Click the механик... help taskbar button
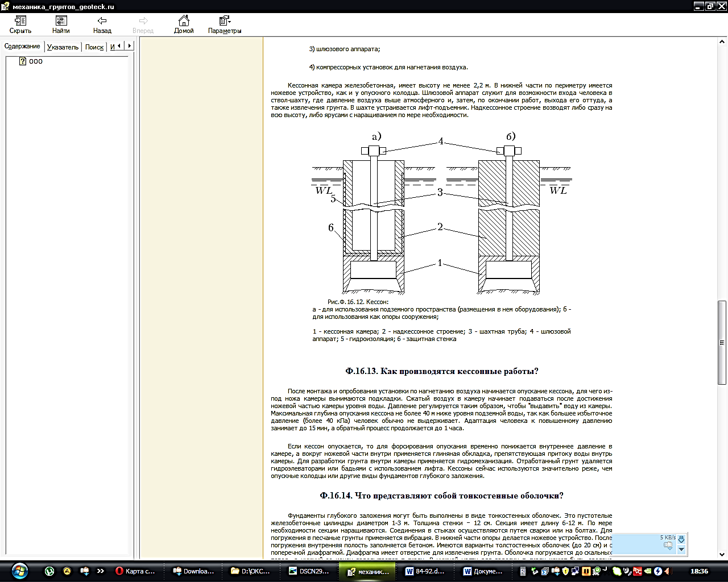The height and width of the screenshot is (582, 728). click(368, 571)
